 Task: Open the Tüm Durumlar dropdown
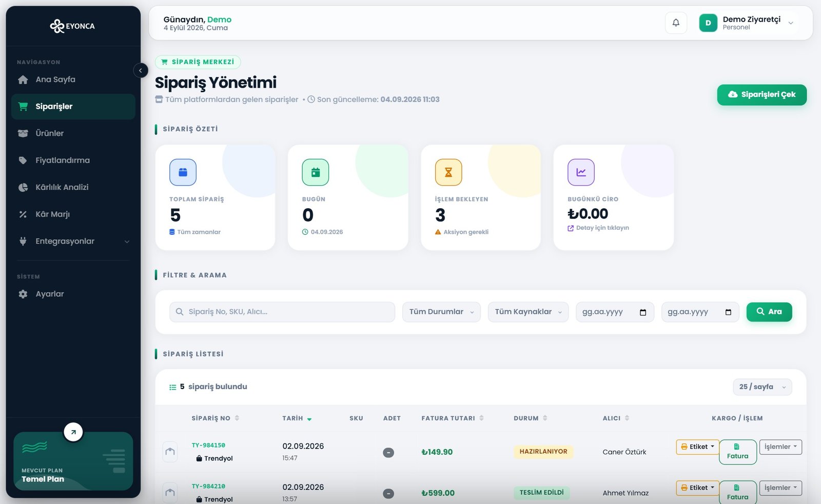pyautogui.click(x=441, y=312)
